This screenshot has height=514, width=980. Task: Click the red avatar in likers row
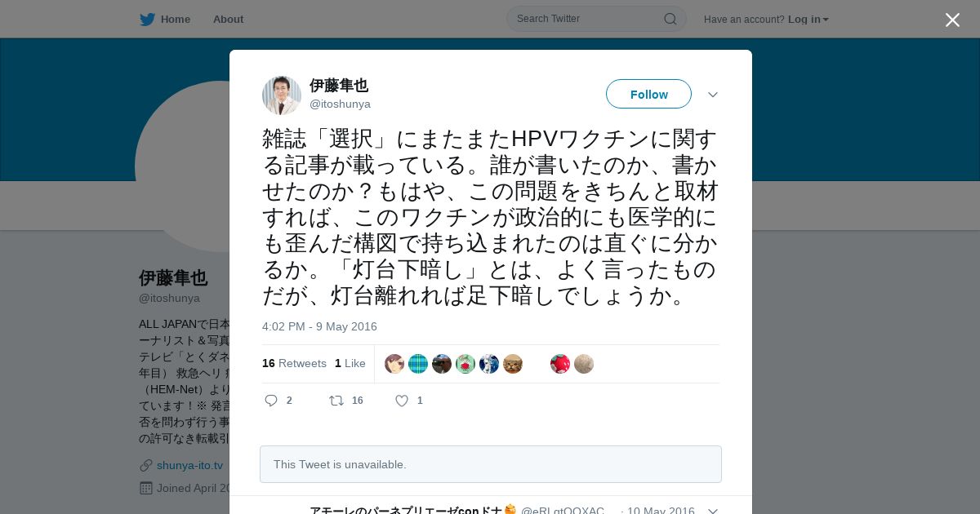(560, 364)
